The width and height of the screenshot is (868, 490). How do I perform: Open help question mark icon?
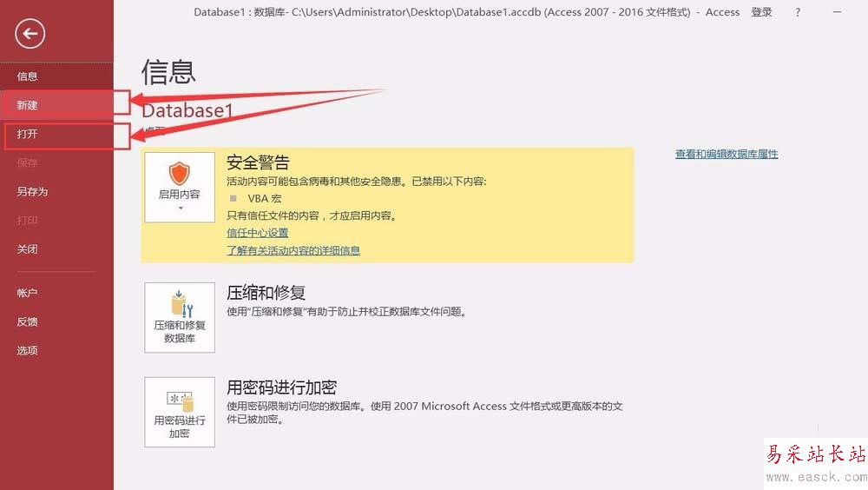tap(798, 12)
